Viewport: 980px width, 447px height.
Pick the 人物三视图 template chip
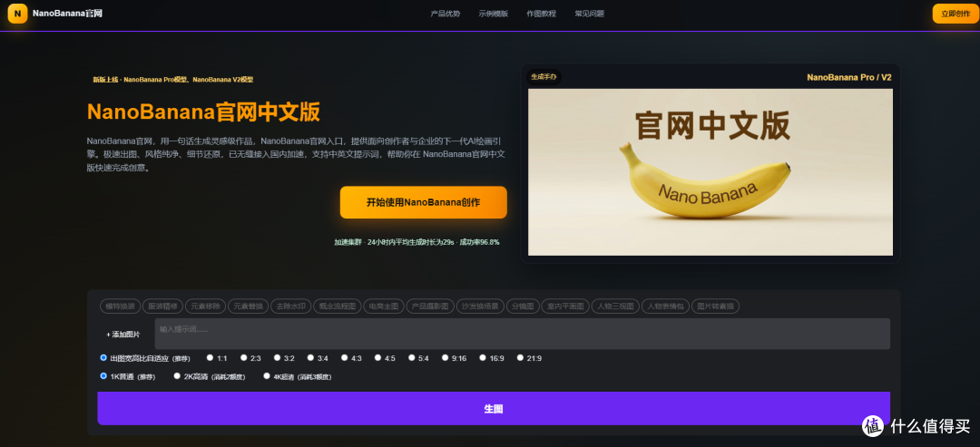coord(615,306)
